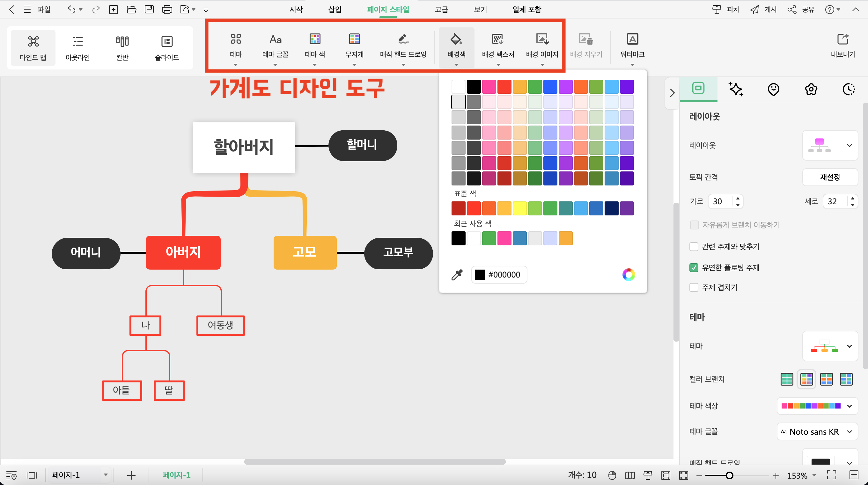The width and height of the screenshot is (868, 485).
Task: Toggle 유연한 플로팅 주제 checkbox
Action: (x=693, y=267)
